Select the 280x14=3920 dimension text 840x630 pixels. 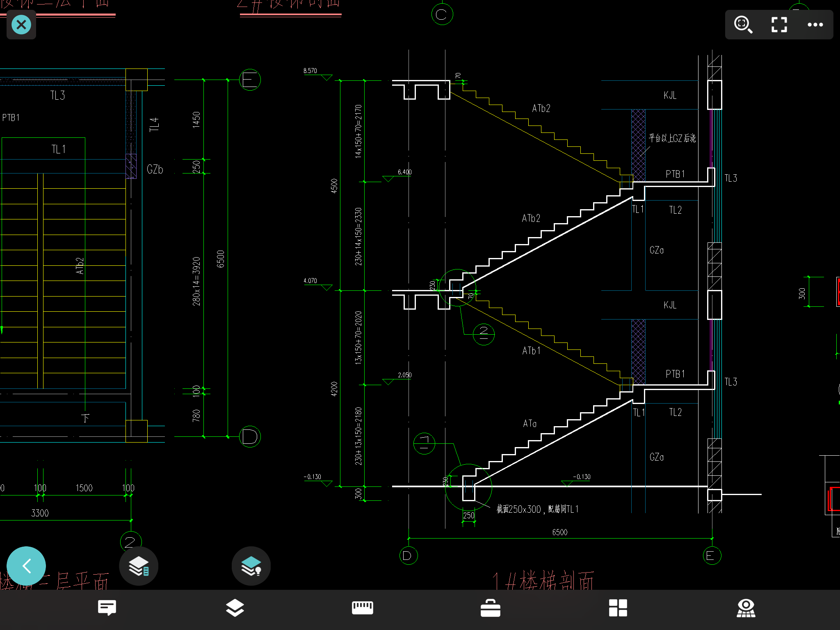click(x=196, y=281)
